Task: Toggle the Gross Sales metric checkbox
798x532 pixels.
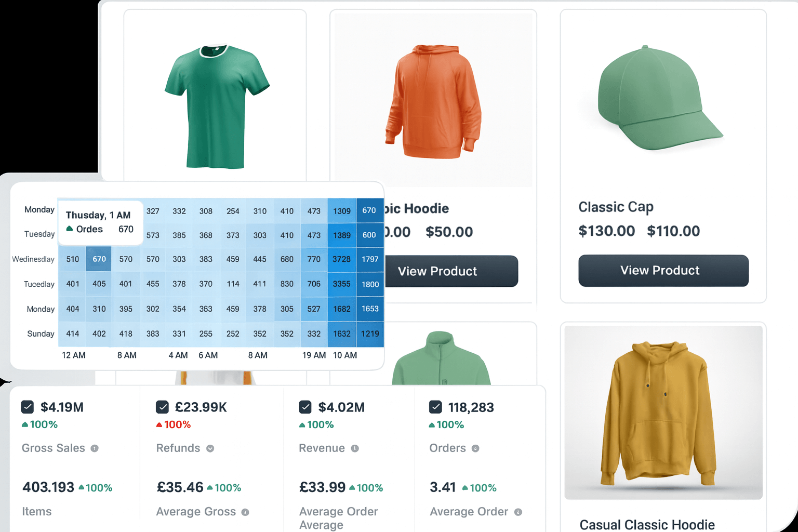Action: (28, 407)
